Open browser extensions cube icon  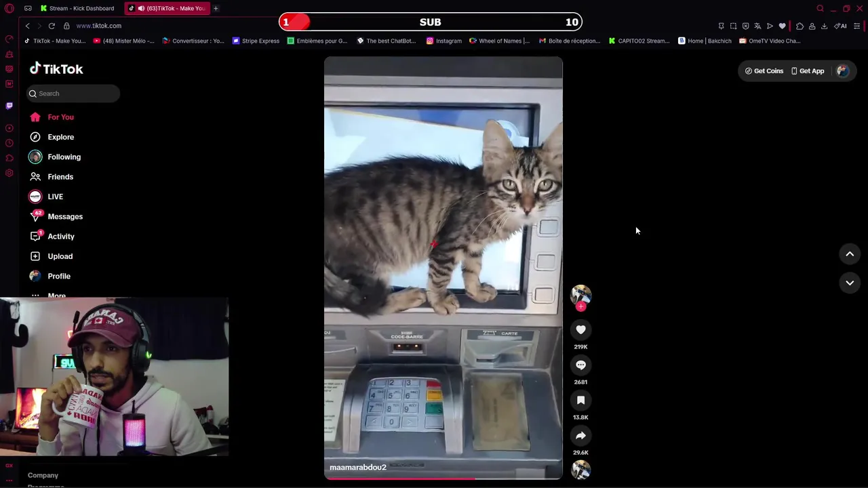click(800, 26)
